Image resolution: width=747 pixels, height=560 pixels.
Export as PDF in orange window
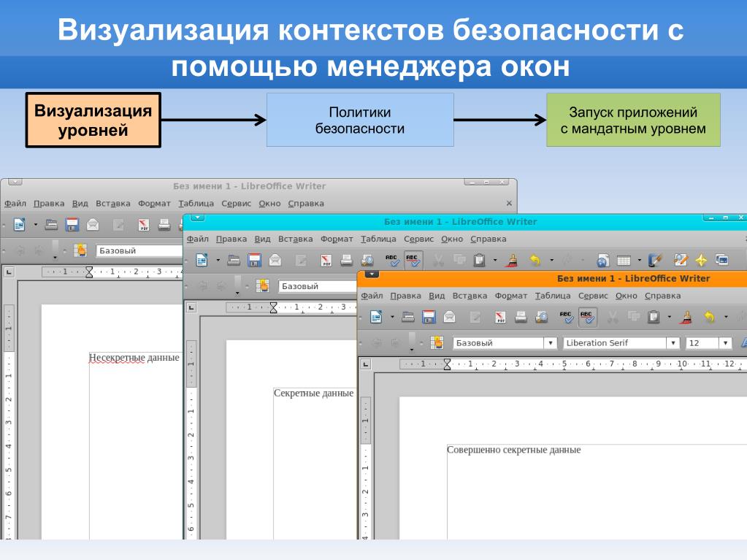pos(499,317)
